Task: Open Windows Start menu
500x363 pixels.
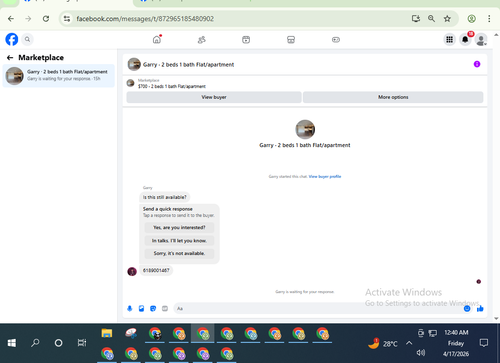Action: click(x=12, y=343)
